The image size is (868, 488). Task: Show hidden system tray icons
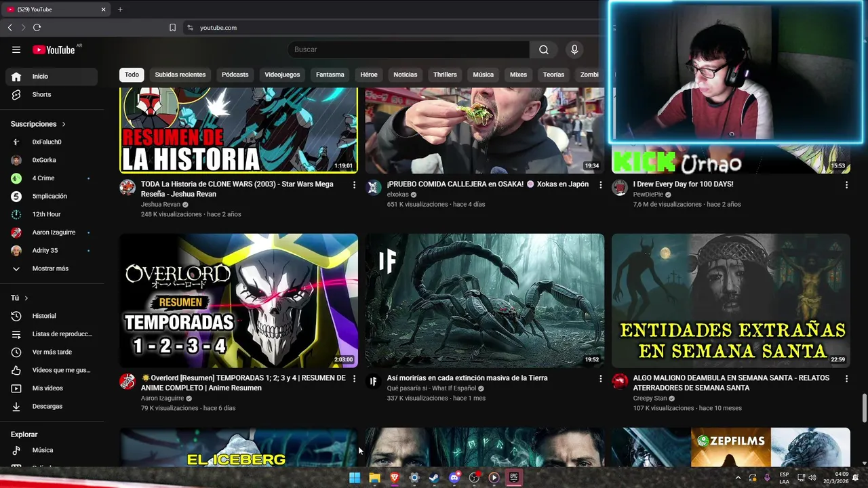point(738,478)
